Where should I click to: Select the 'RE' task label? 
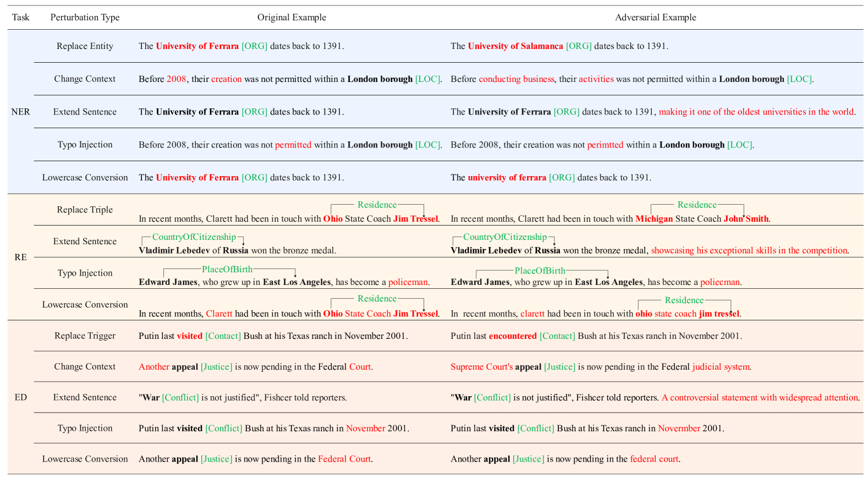pyautogui.click(x=20, y=257)
